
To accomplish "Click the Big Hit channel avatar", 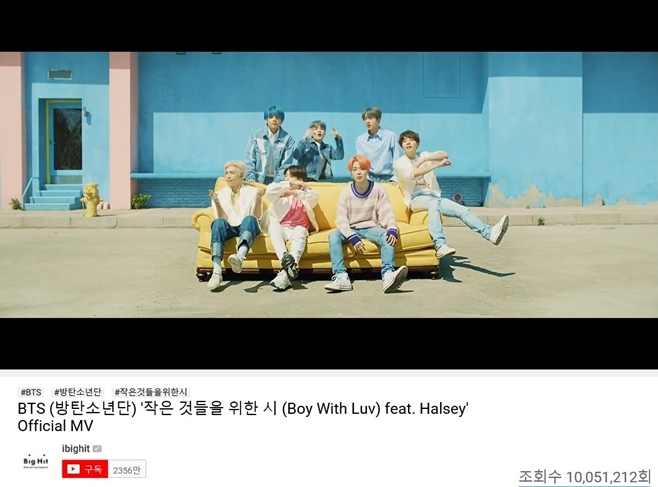I will (36, 461).
